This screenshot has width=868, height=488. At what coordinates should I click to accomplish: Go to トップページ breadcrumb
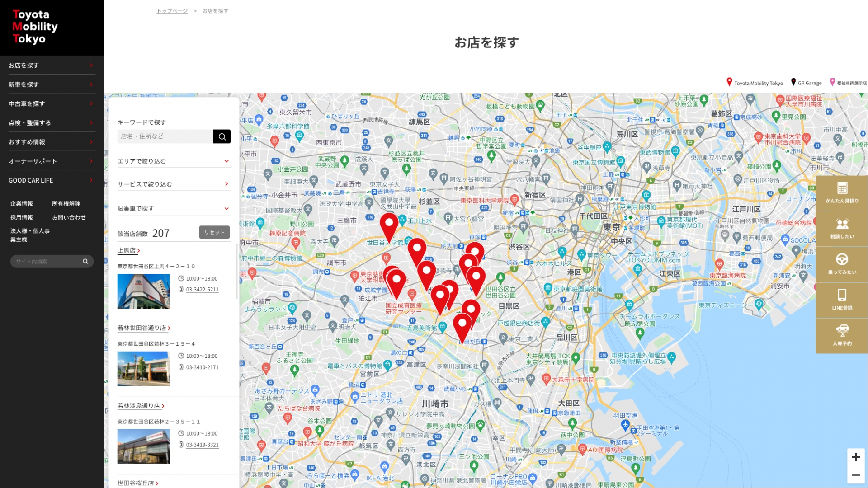point(172,11)
